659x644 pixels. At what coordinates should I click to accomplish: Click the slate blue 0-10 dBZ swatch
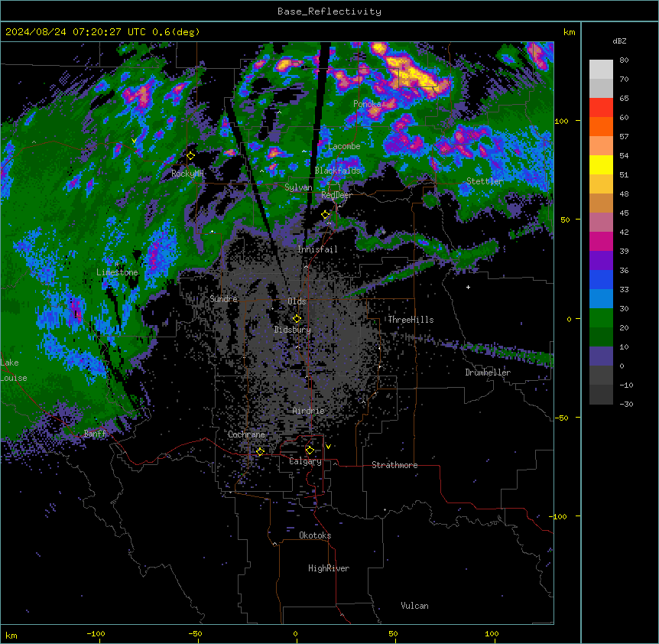pyautogui.click(x=601, y=356)
